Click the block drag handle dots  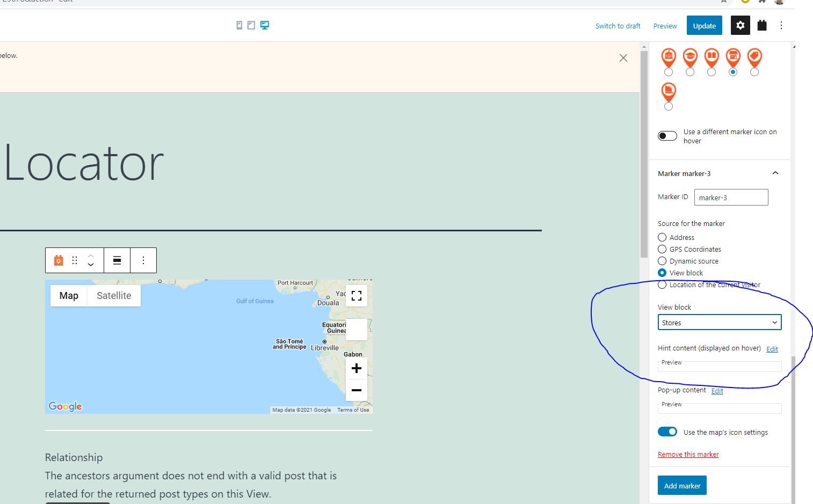[75, 260]
